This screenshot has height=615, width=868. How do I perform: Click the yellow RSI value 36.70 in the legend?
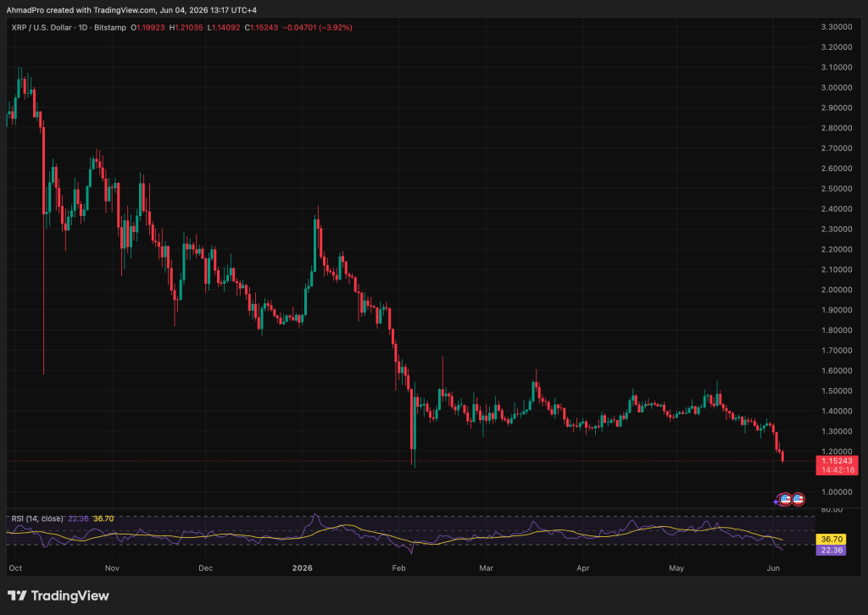point(103,518)
